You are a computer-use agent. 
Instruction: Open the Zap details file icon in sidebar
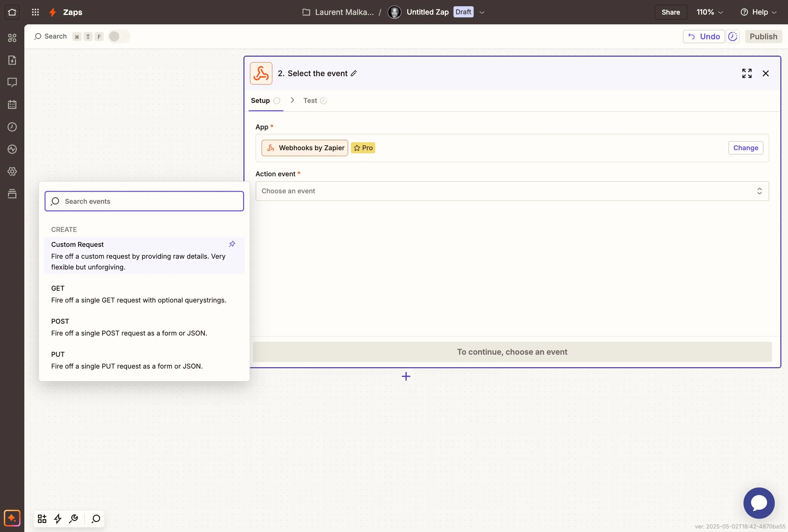click(x=12, y=60)
